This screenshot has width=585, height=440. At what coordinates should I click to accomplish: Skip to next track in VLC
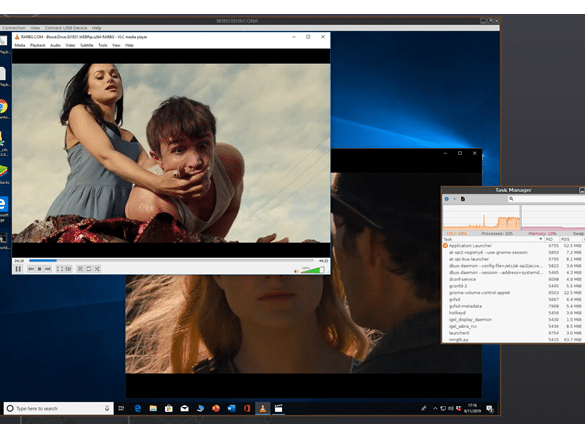pos(48,269)
